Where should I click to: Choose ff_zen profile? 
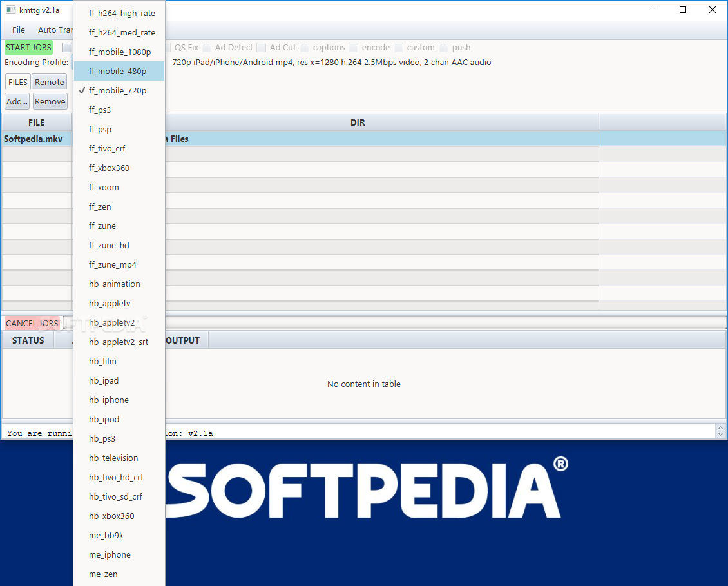[119, 207]
